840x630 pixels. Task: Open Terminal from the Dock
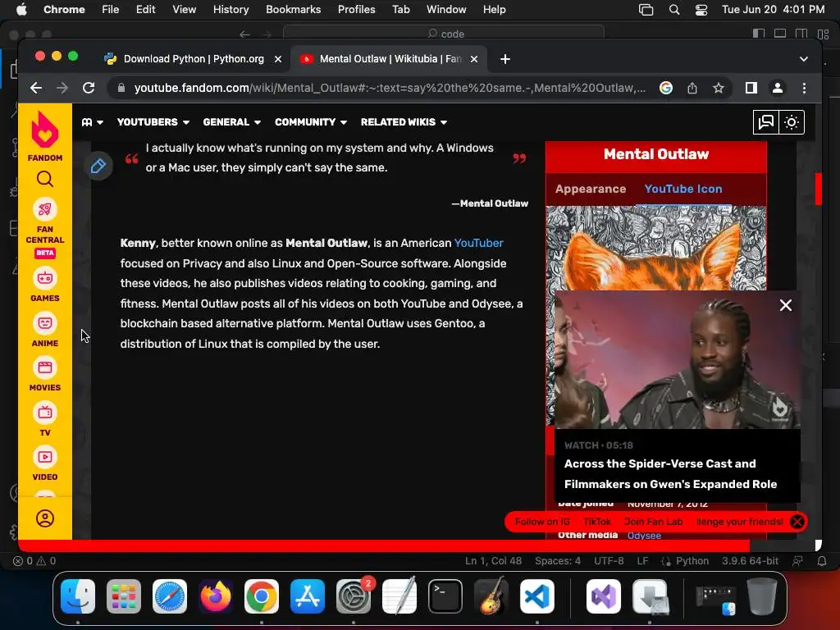pyautogui.click(x=445, y=596)
